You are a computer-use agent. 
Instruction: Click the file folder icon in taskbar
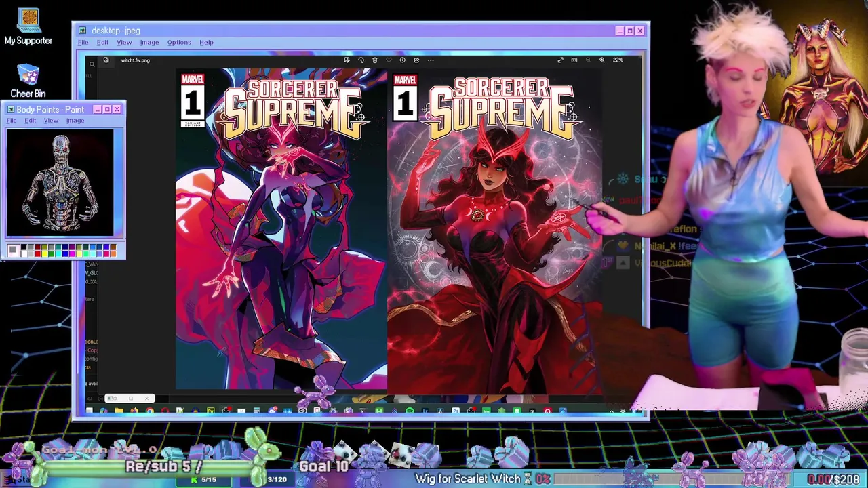pos(119,411)
